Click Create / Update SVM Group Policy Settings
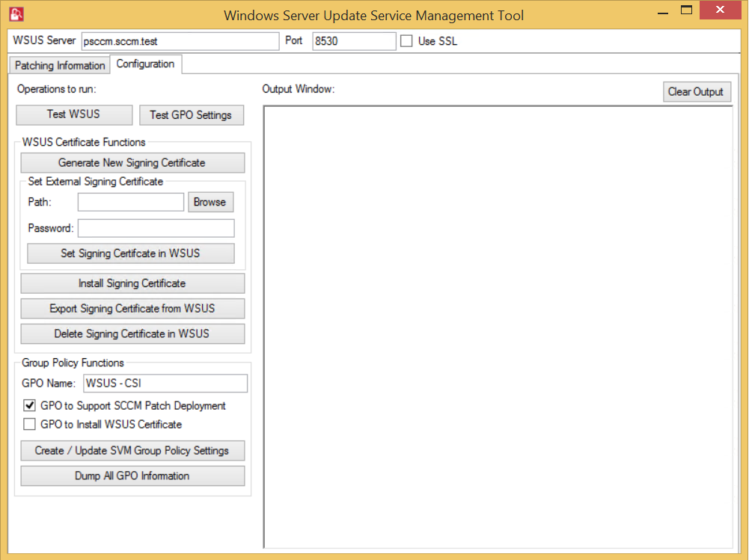 coord(132,451)
